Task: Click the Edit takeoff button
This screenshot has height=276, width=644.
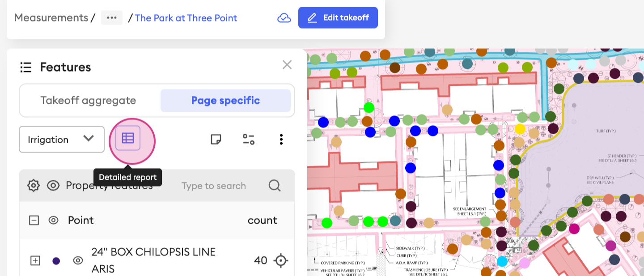Action: click(x=338, y=18)
